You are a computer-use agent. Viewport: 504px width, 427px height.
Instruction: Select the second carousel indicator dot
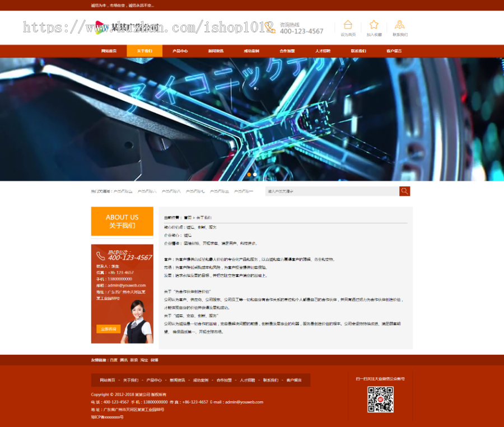tap(255, 175)
